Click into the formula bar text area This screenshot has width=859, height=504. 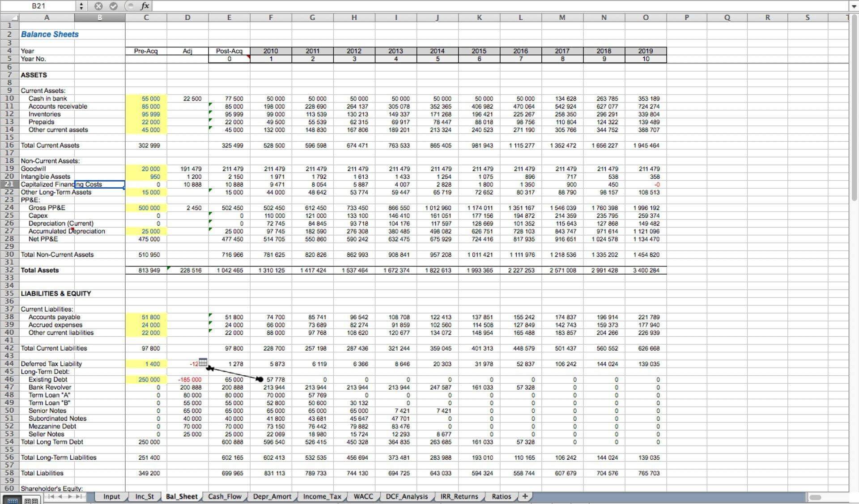500,6
